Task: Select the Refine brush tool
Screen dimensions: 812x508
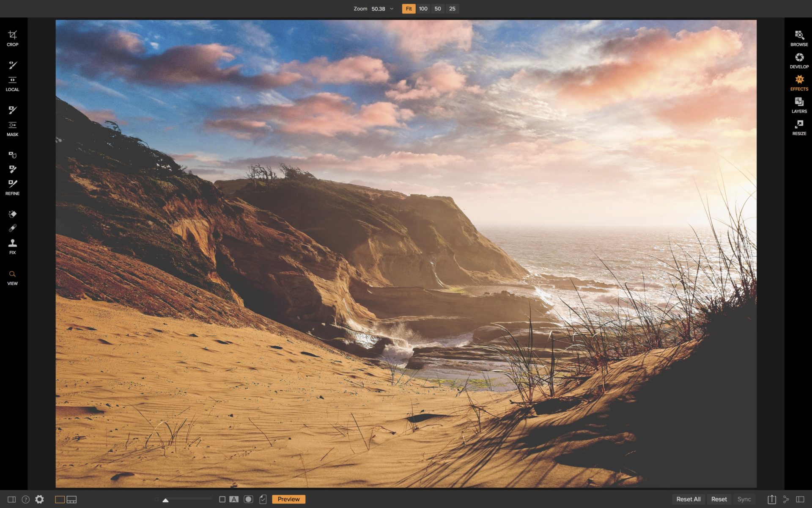Action: 13,183
